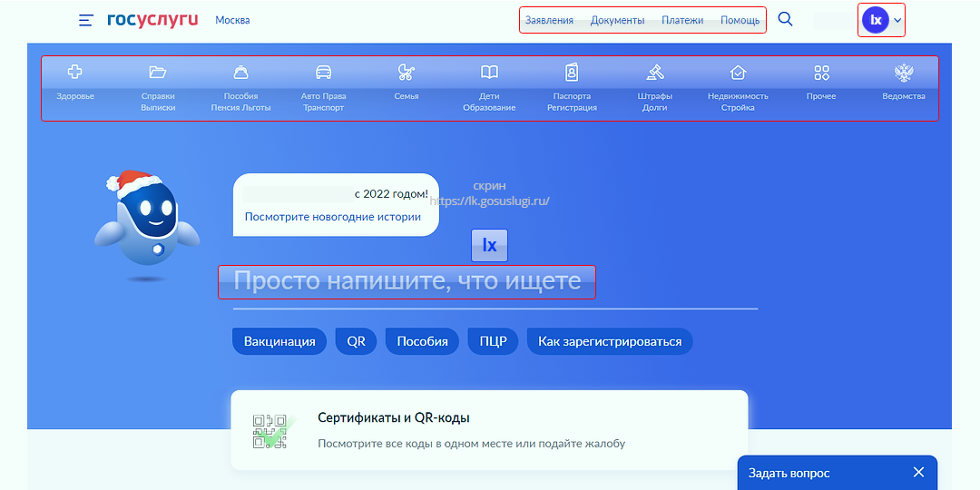Click the Ведомства label
The height and width of the screenshot is (490, 980).
[904, 96]
